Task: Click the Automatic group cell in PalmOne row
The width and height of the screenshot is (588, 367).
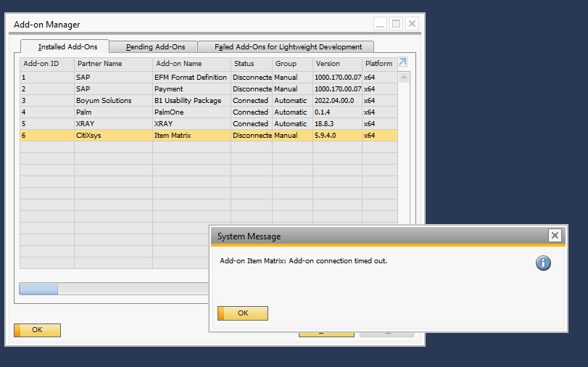Action: 292,112
